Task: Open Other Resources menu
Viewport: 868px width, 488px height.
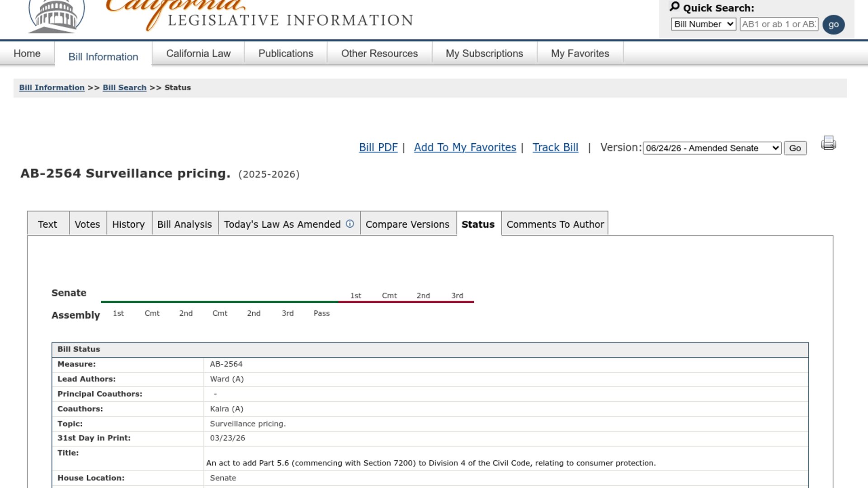Action: point(379,53)
